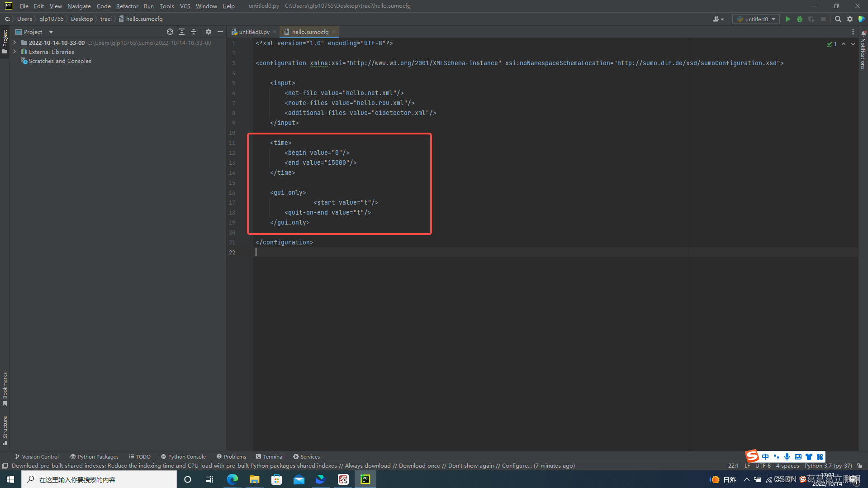Open the Navigate menu

point(79,6)
